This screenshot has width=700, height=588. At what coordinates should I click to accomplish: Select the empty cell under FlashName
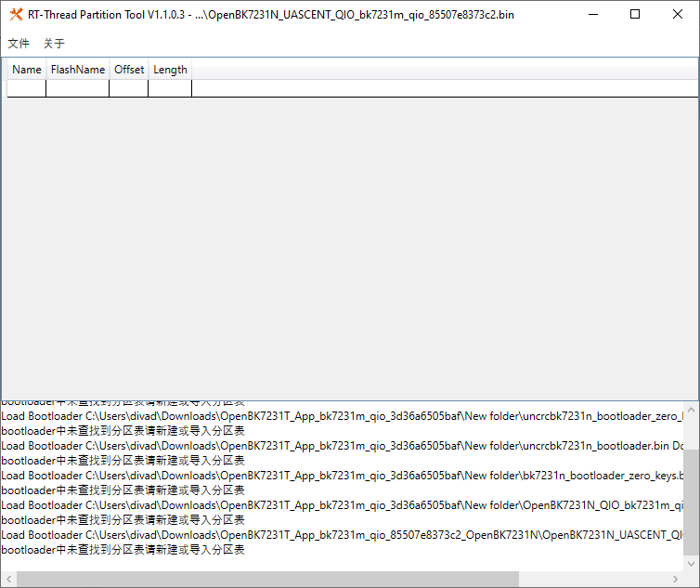click(78, 88)
